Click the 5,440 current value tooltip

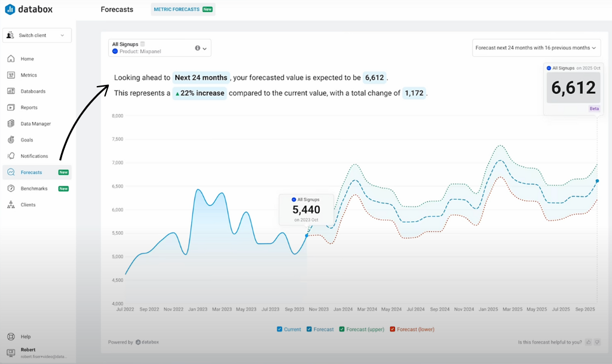point(307,210)
